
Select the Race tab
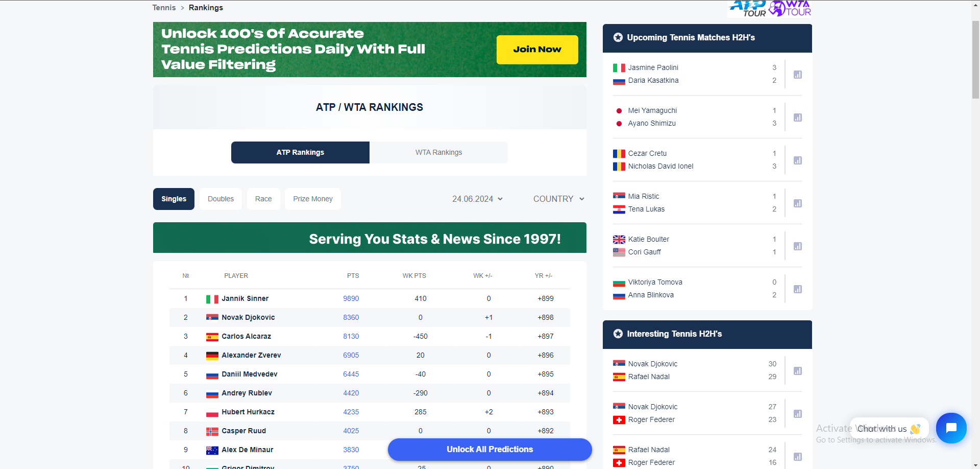point(263,199)
